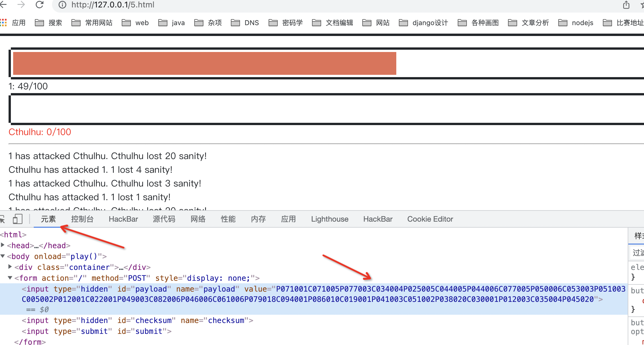Click the site info icon in address bar
The width and height of the screenshot is (644, 345).
click(x=62, y=5)
